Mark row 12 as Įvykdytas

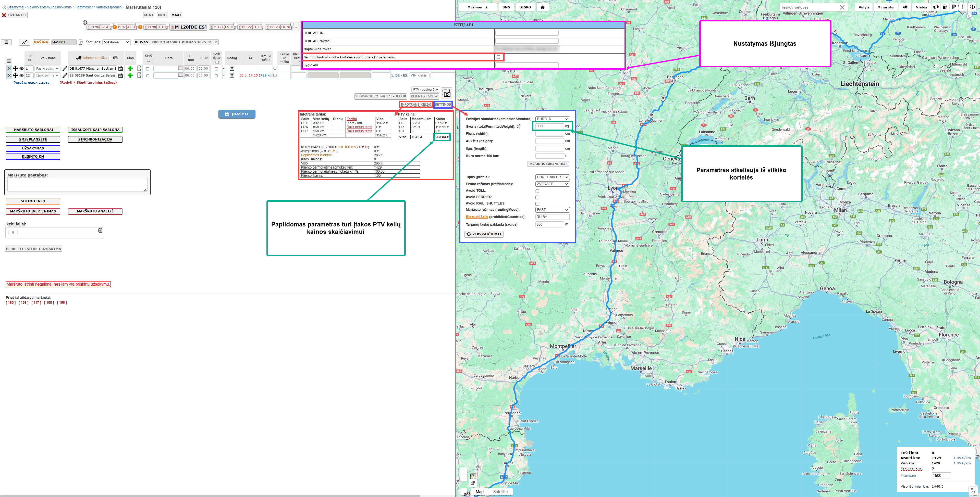coord(216,76)
